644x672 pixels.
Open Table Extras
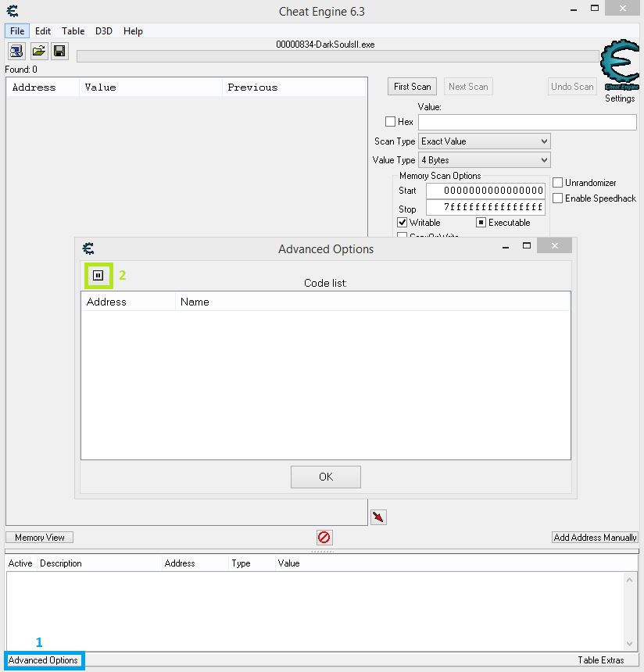(601, 660)
